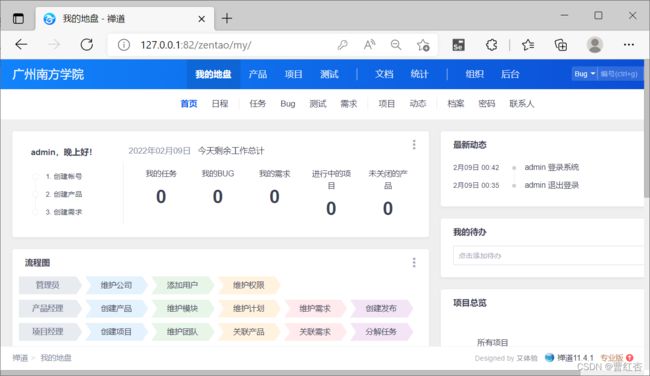
Task: Click the 添加用户 flow step
Action: coord(182,285)
